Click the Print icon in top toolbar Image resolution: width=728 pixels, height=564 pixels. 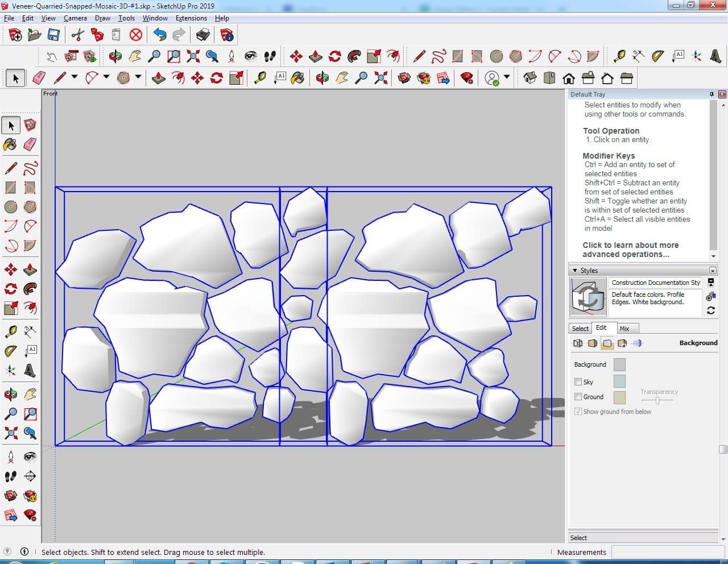pyautogui.click(x=202, y=35)
